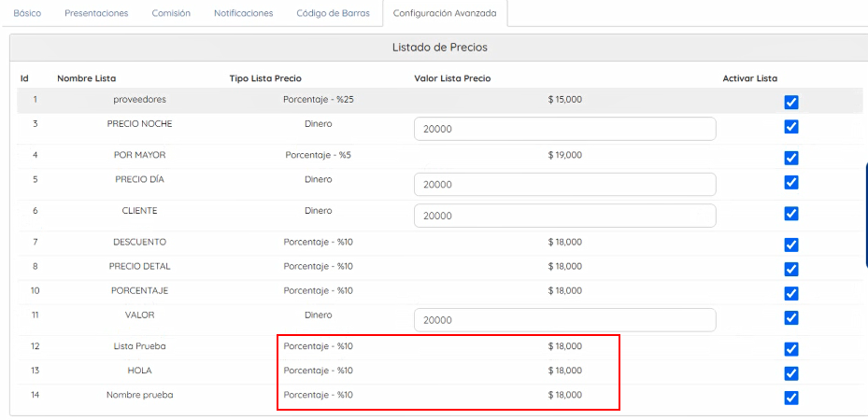Select the Código de Barras tab
The height and width of the screenshot is (420, 868).
pos(332,13)
